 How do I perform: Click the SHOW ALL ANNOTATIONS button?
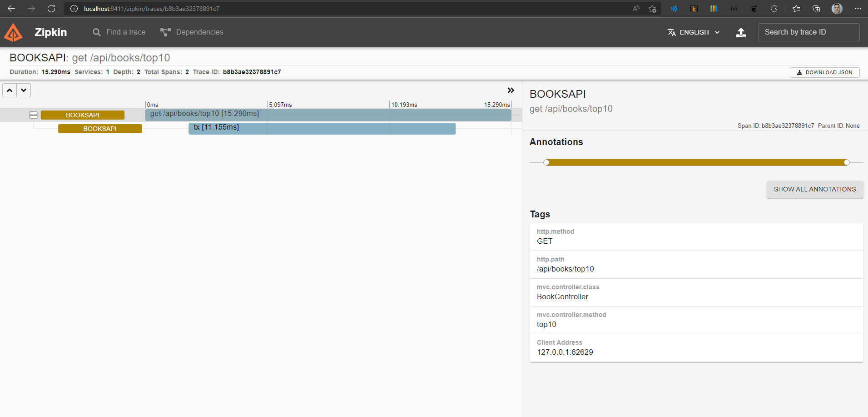pyautogui.click(x=815, y=189)
